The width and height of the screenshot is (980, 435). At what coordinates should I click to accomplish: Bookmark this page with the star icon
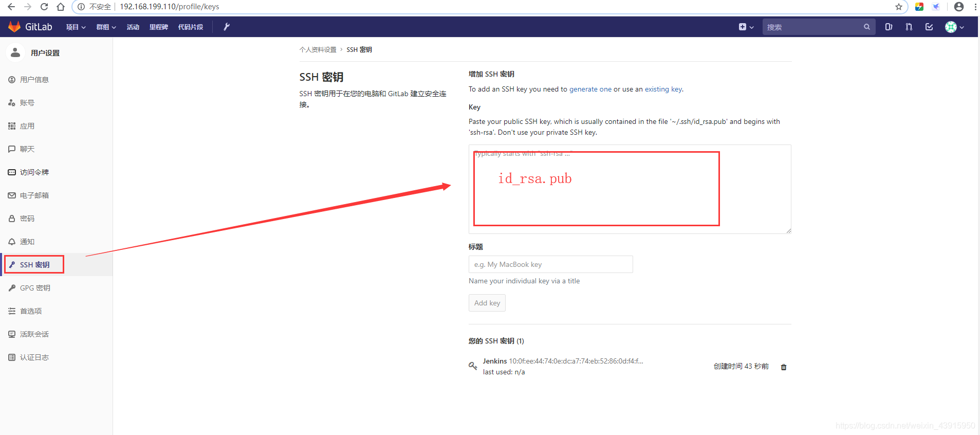(899, 7)
